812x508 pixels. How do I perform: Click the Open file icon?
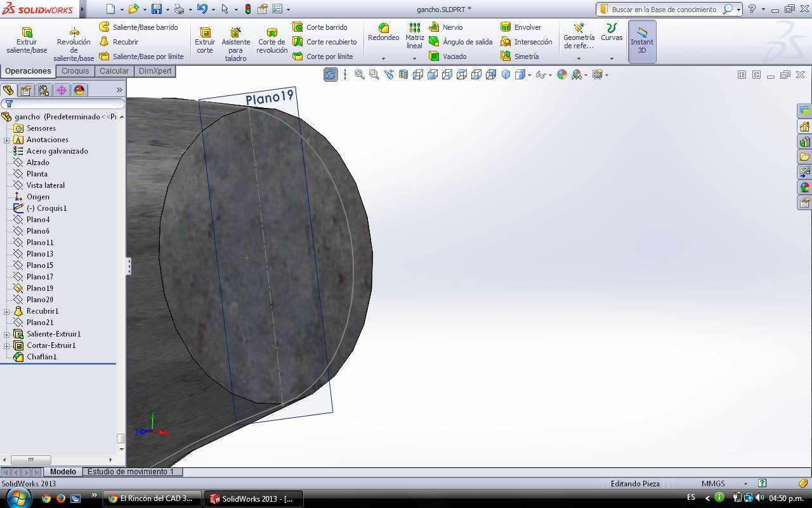tap(133, 9)
